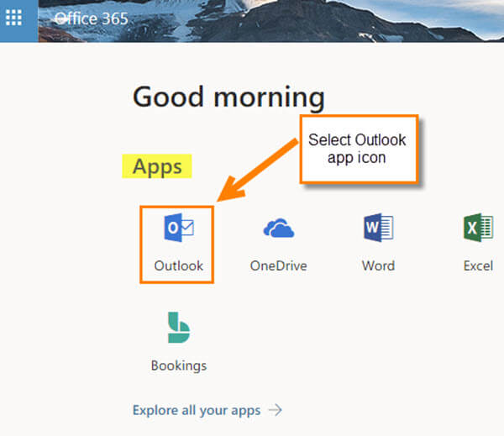Launch the Excel app icon
Image resolution: width=504 pixels, height=436 pixels.
(478, 228)
